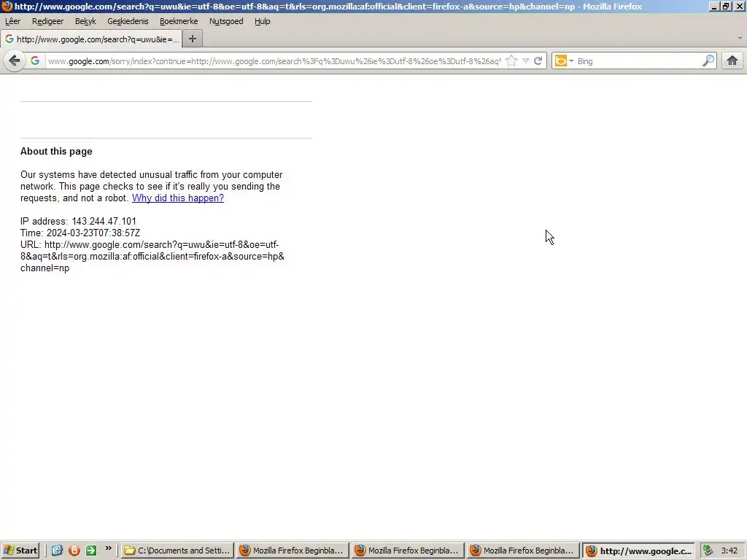The image size is (747, 560).
Task: Reload the page with the refresh icon
Action: point(538,61)
